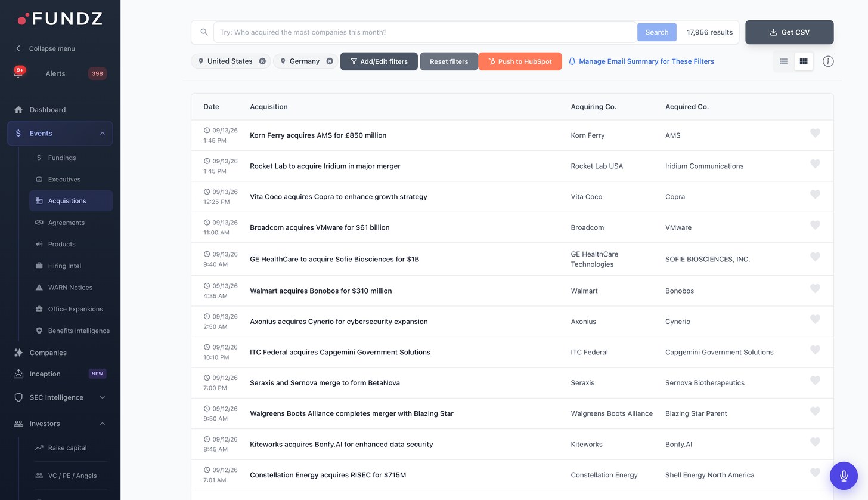
Task: Open 'Walmart acquires Bonobos for $310 million'
Action: [x=321, y=291]
